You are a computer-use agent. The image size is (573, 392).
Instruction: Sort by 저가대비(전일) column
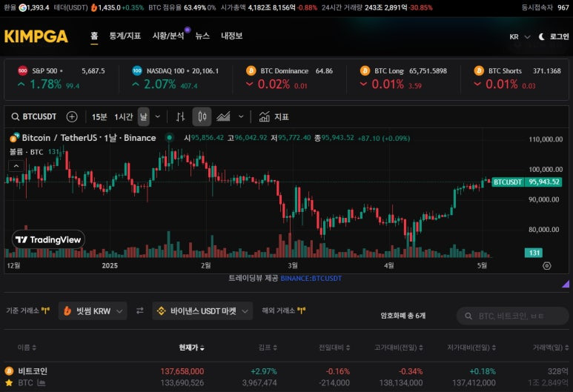(x=471, y=348)
